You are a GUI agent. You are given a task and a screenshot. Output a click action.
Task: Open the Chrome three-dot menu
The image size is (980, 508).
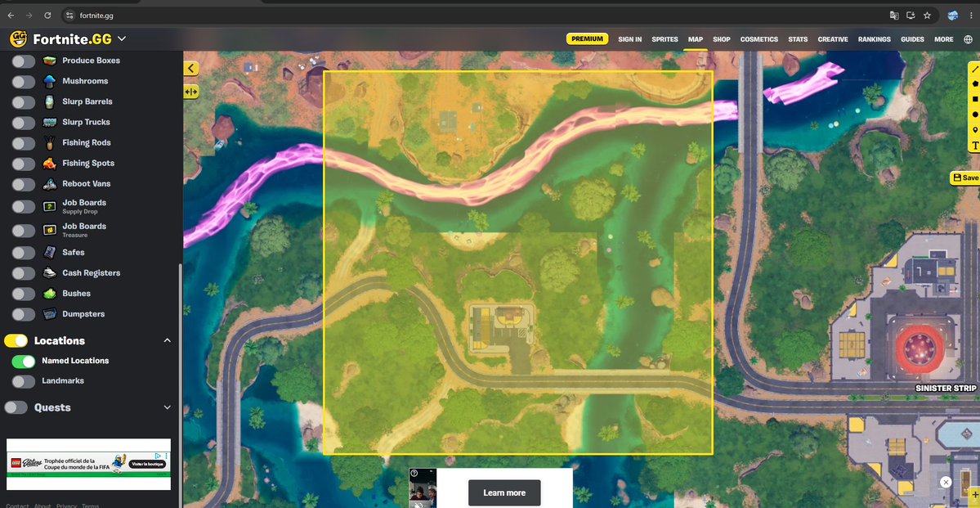pyautogui.click(x=971, y=15)
